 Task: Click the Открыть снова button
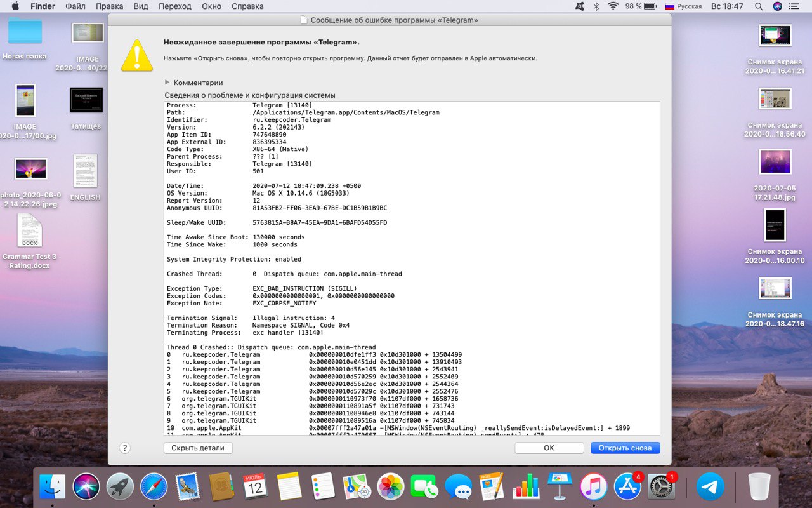[x=625, y=448]
